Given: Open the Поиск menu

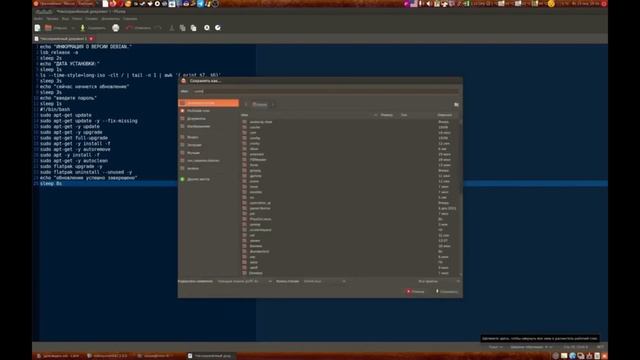Looking at the screenshot, I should (x=77, y=19).
